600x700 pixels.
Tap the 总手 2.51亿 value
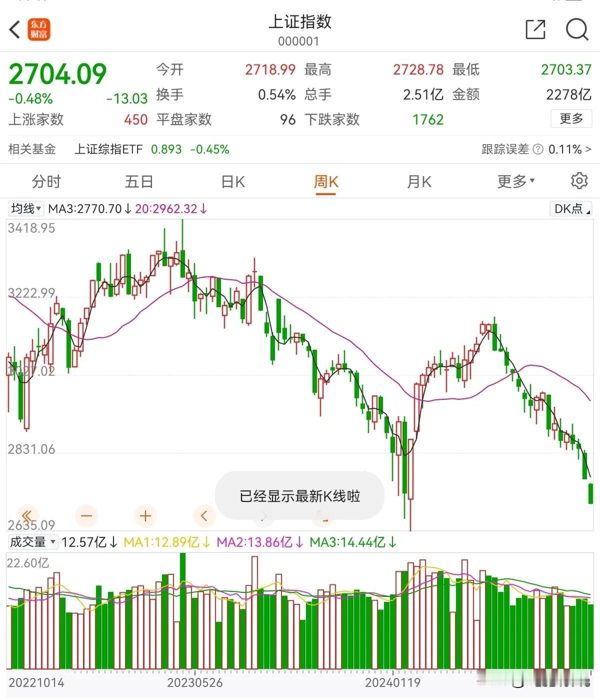pos(423,95)
